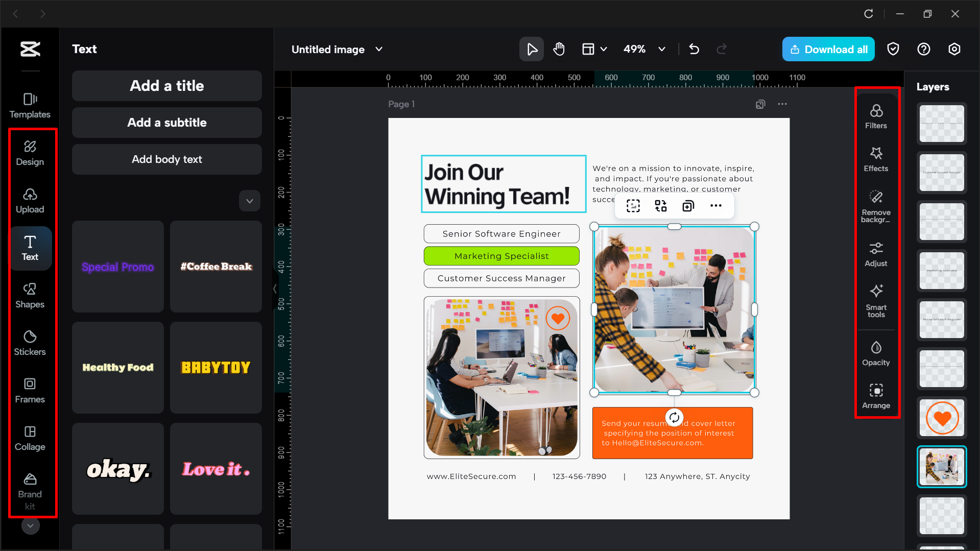Screen dimensions: 980x551
Task: Open the Arrange options
Action: 876,395
